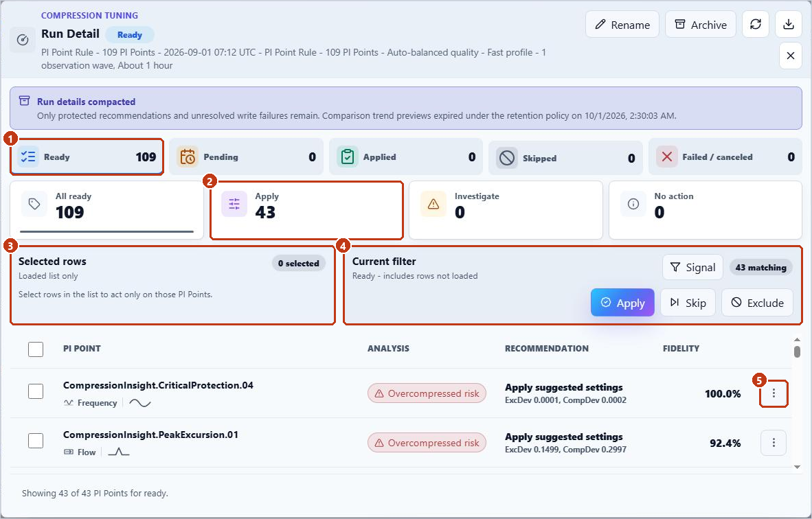Click the COMPRESSION TUNING breadcrumb label
This screenshot has height=519, width=812.
[89, 16]
